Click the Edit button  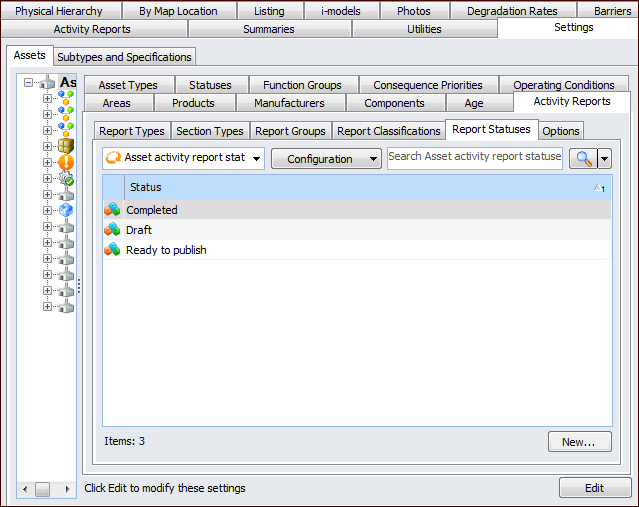595,488
